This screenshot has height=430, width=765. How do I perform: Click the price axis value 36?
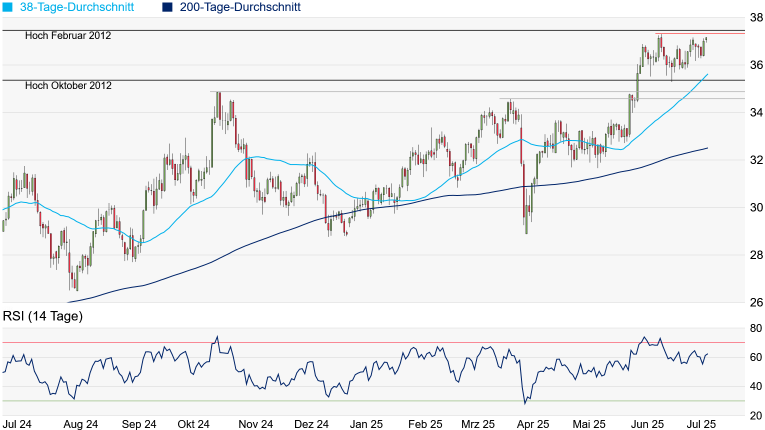[x=757, y=65]
